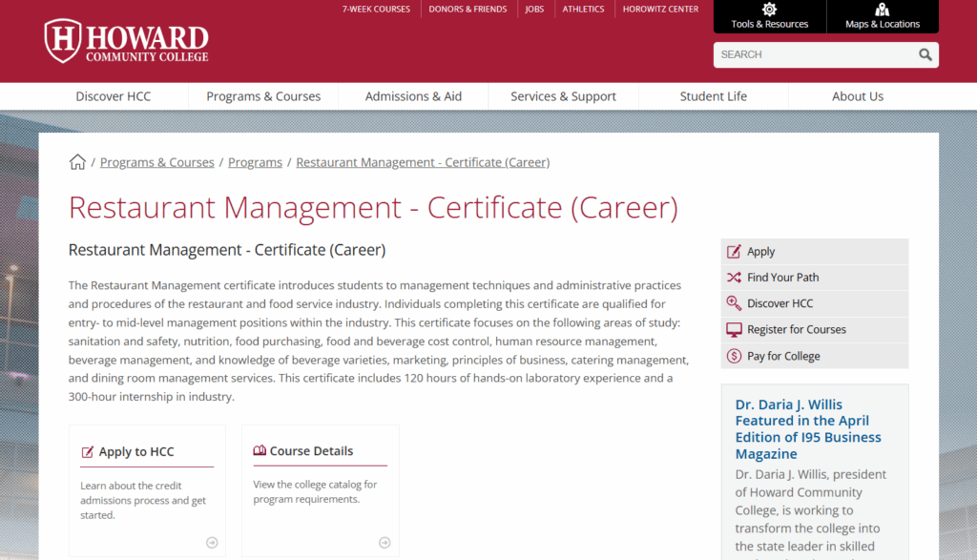Click the arrow icon in Course Details card
This screenshot has width=977, height=560.
click(x=385, y=543)
